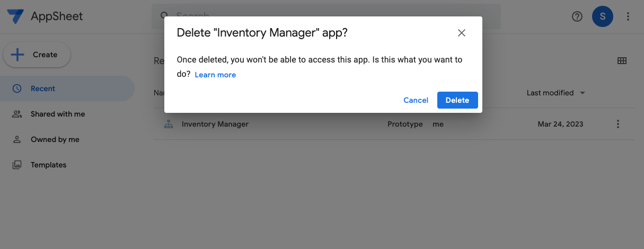The height and width of the screenshot is (249, 644).
Task: Click the Create button
Action: pyautogui.click(x=37, y=55)
